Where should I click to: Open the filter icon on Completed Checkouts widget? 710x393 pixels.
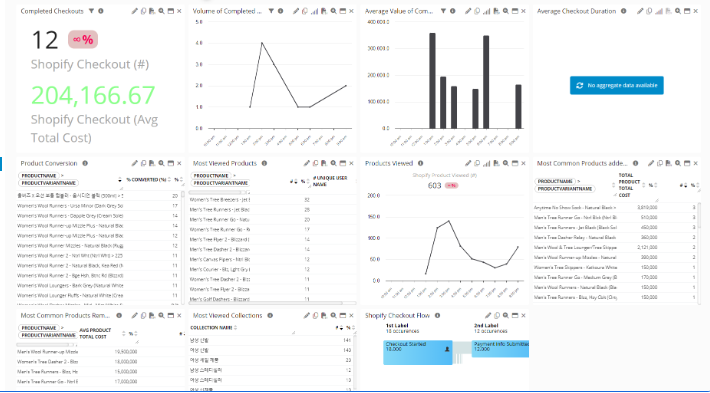pos(91,11)
